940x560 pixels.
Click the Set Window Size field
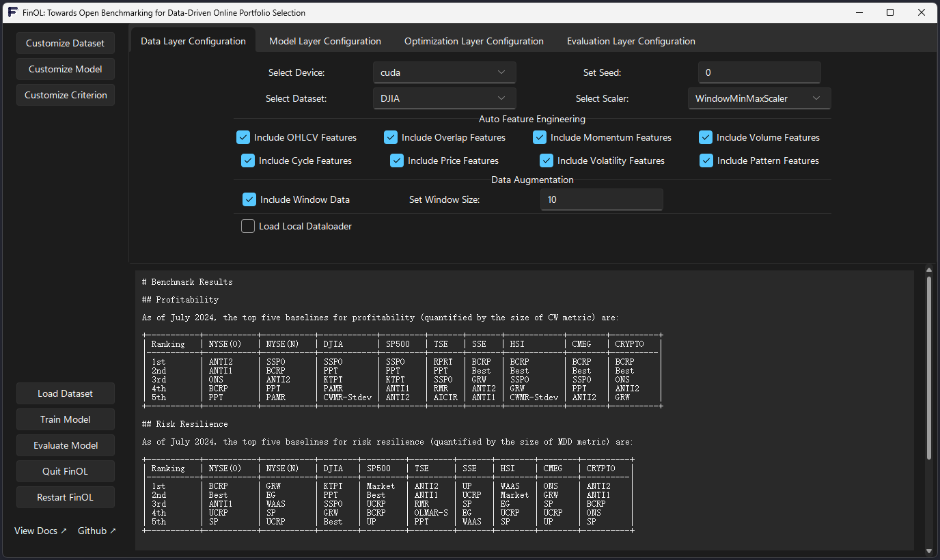click(x=601, y=199)
